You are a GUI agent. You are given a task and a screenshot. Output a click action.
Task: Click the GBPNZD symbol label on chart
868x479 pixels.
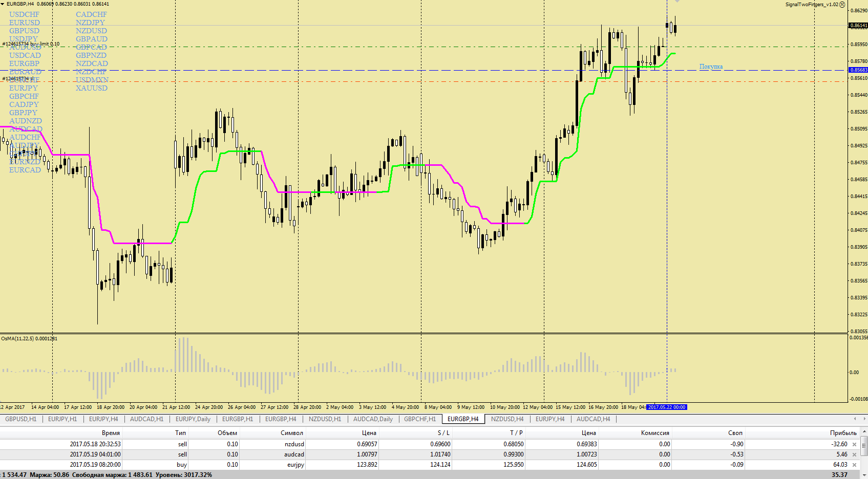[91, 55]
